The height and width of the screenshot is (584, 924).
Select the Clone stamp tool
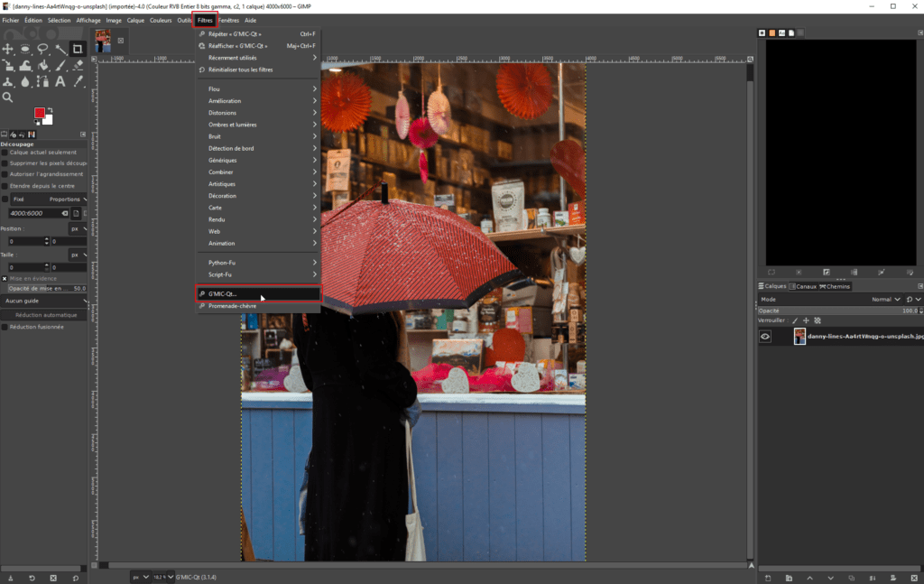(x=8, y=83)
